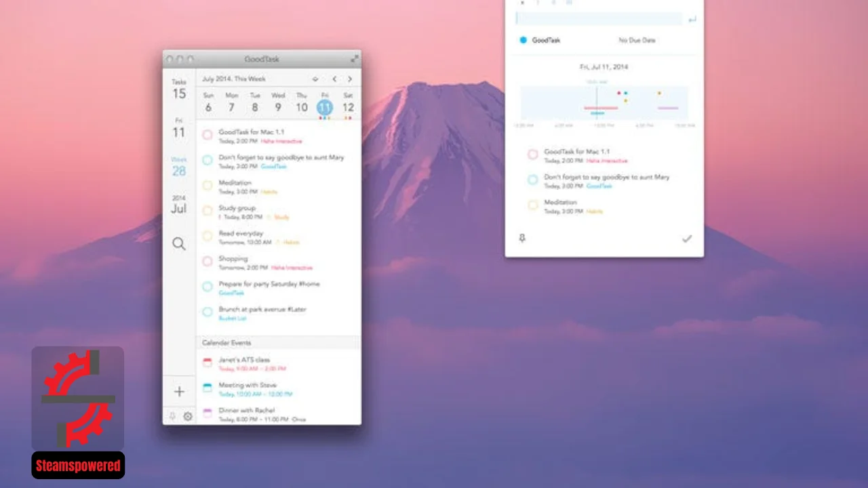Click the new task text input field

tap(599, 19)
